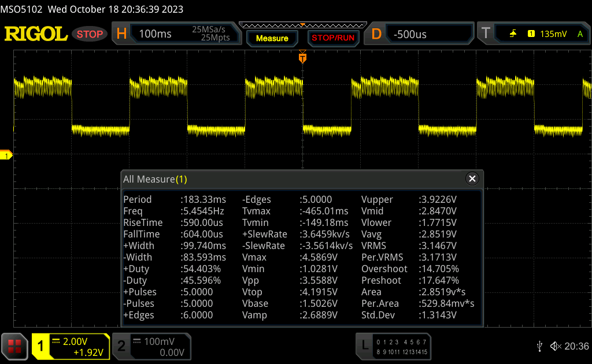Click the digital channels 0-15 indicator

click(x=402, y=347)
